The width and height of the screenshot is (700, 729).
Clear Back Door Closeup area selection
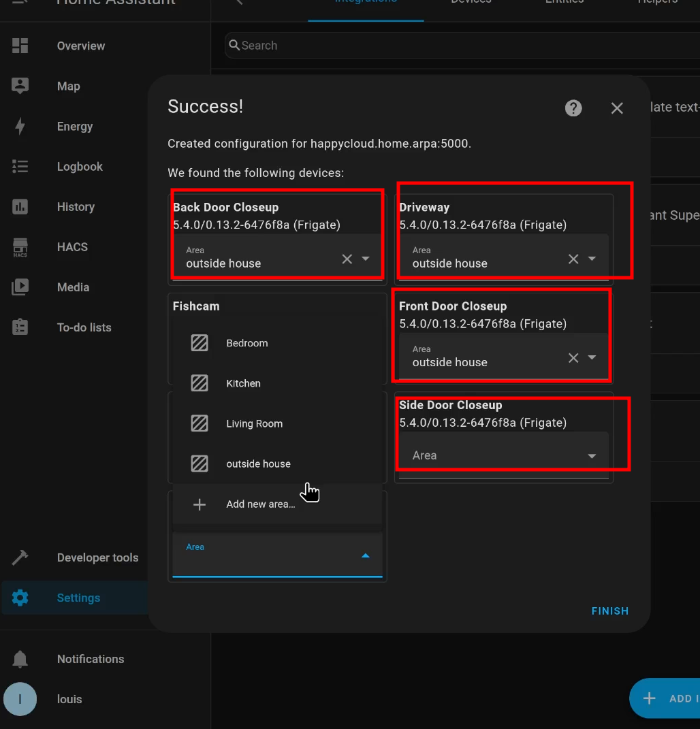[x=347, y=259]
